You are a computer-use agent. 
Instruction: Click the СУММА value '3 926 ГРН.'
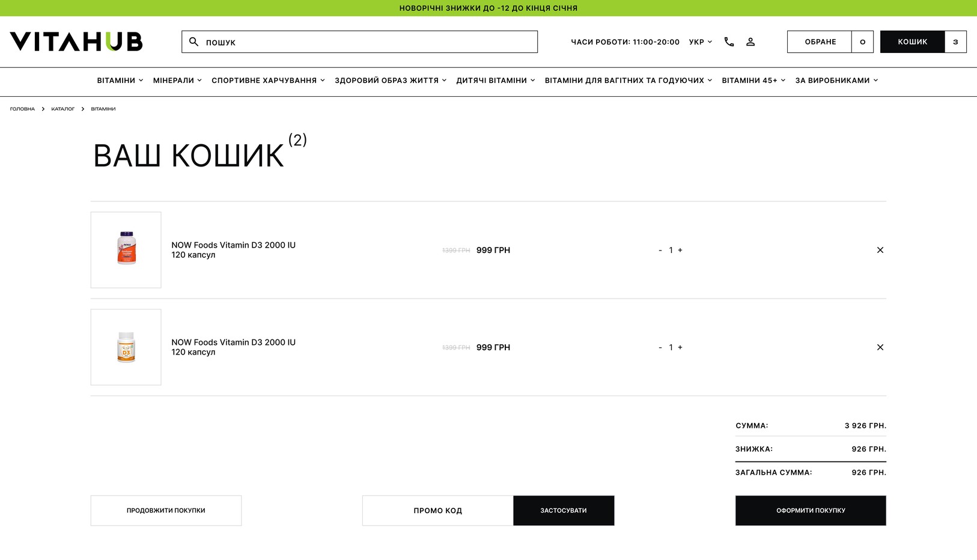(865, 425)
